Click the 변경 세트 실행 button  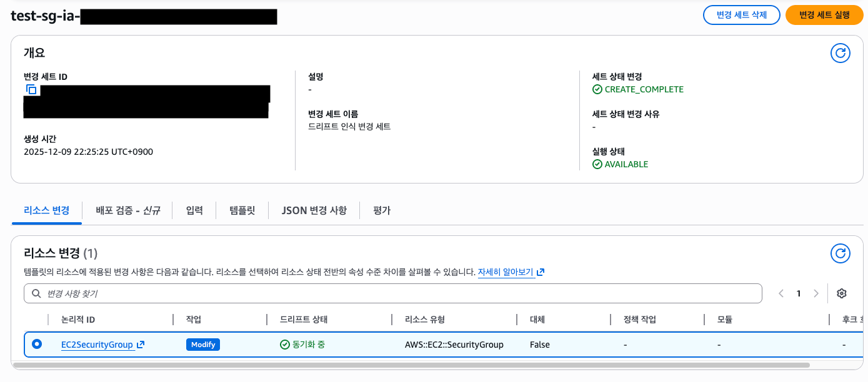(824, 15)
